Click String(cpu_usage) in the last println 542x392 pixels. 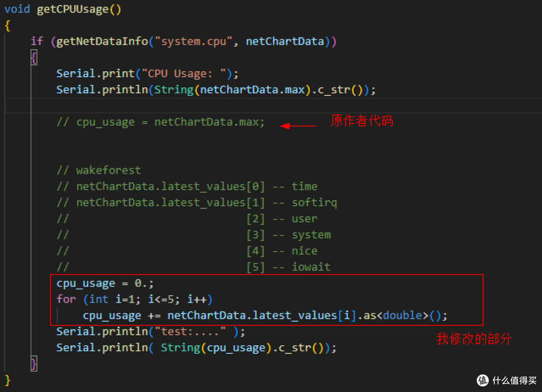tap(216, 348)
